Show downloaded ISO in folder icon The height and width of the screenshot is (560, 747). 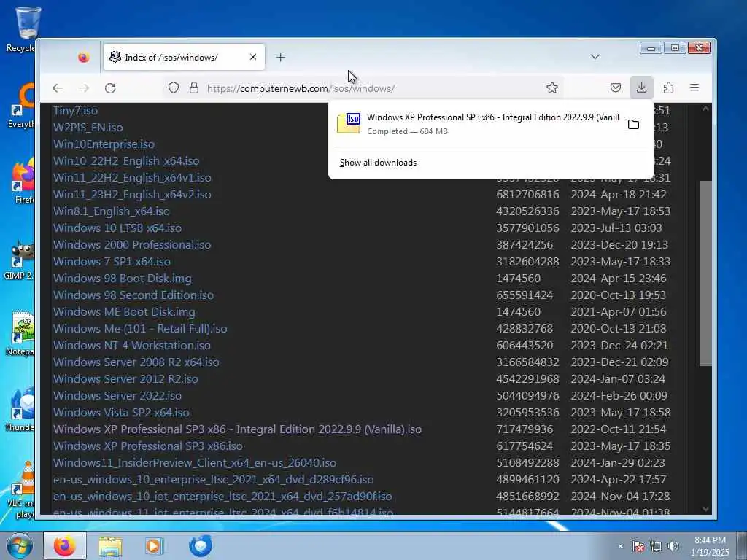coord(633,124)
